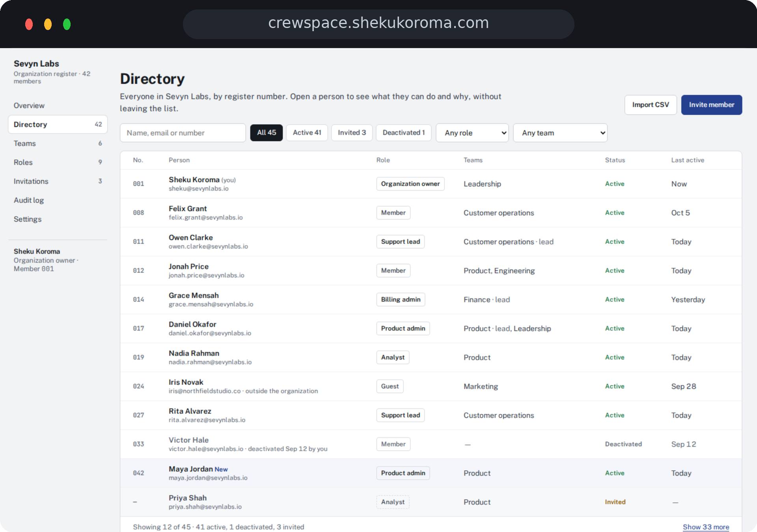
Task: Click Iris Novak's Guest role badge
Action: tap(390, 386)
